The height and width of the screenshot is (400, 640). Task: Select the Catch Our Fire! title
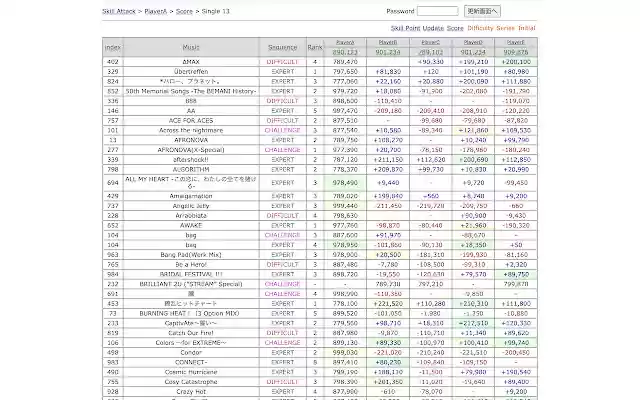(x=191, y=333)
